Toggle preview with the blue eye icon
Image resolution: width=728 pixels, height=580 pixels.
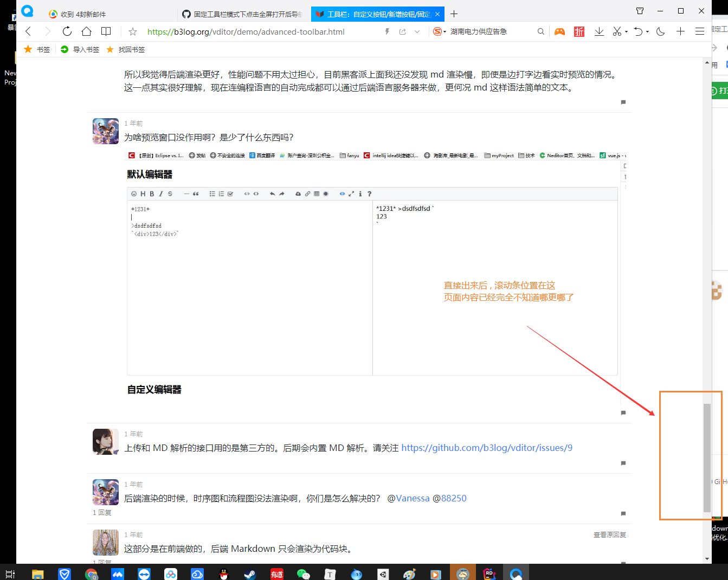[x=342, y=194]
